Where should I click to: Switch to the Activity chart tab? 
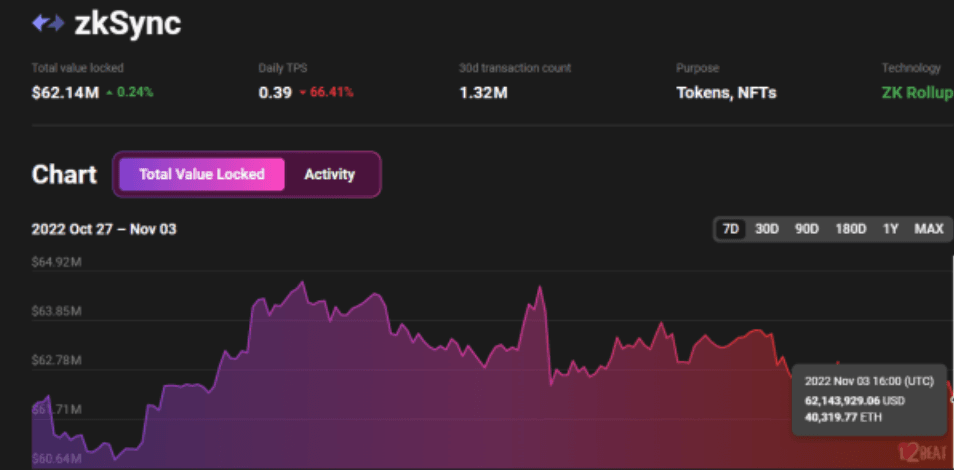(329, 174)
